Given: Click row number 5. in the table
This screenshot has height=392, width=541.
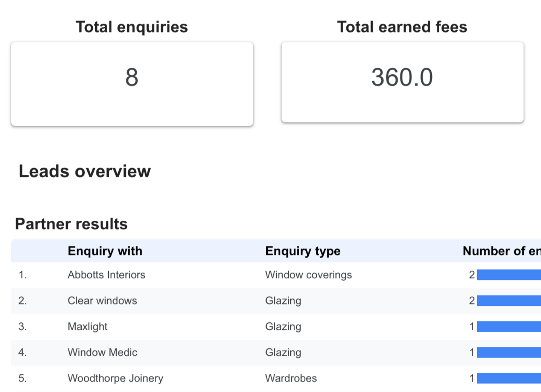Looking at the screenshot, I should (22, 378).
